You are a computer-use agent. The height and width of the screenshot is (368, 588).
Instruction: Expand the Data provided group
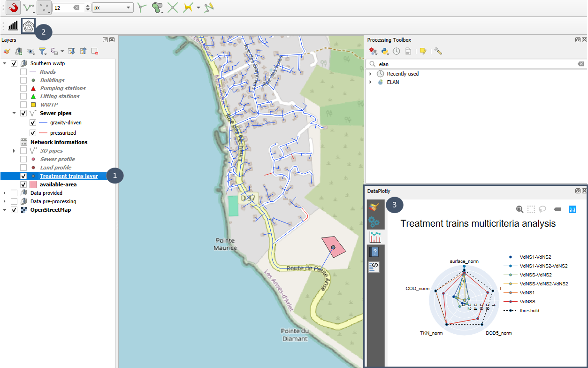(5, 193)
